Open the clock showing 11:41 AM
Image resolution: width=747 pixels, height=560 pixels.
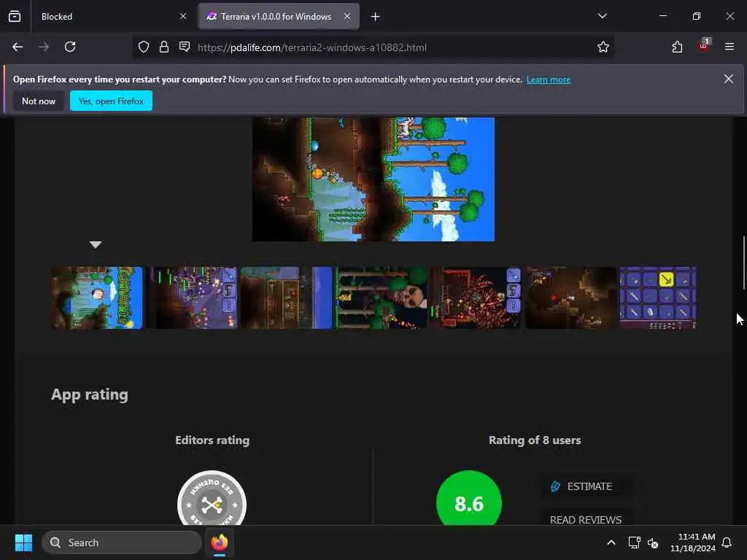(693, 542)
